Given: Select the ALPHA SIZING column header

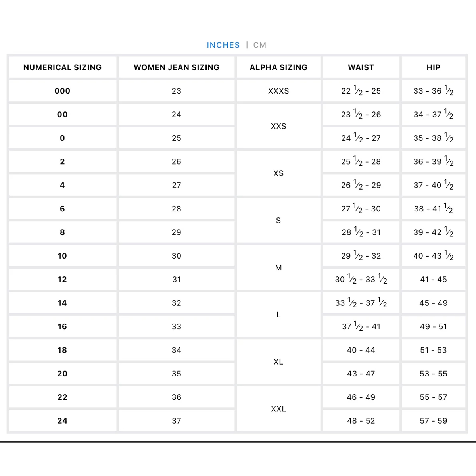Looking at the screenshot, I should tap(278, 67).
